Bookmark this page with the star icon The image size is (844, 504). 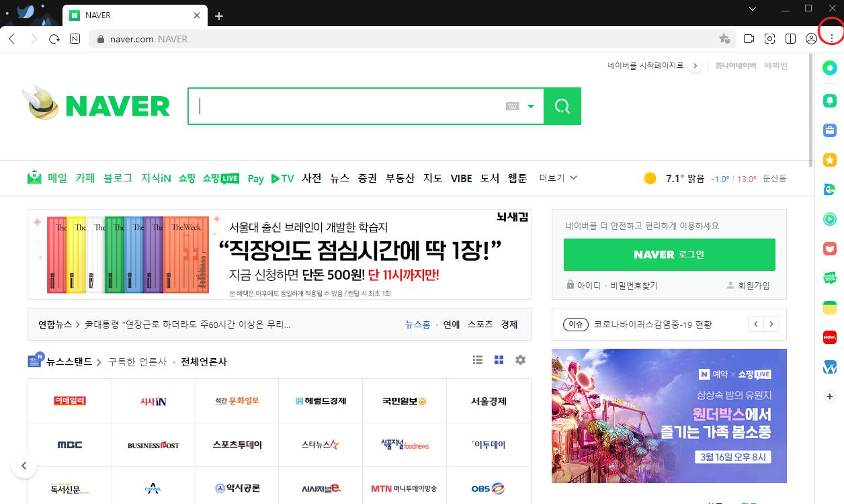(724, 39)
